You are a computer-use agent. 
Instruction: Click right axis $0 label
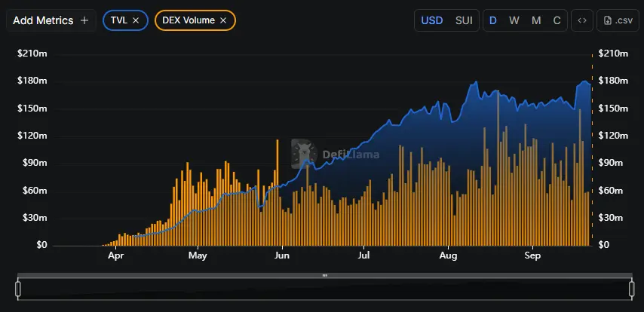point(604,245)
